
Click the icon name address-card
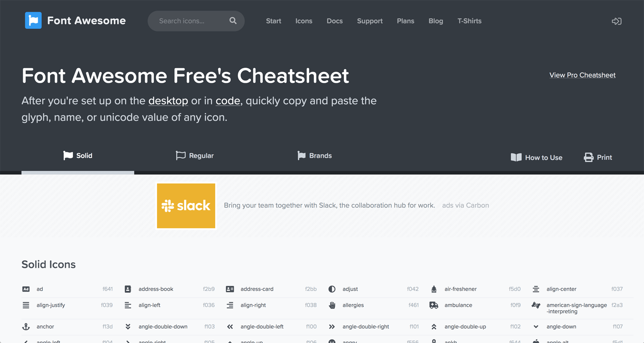tap(257, 289)
